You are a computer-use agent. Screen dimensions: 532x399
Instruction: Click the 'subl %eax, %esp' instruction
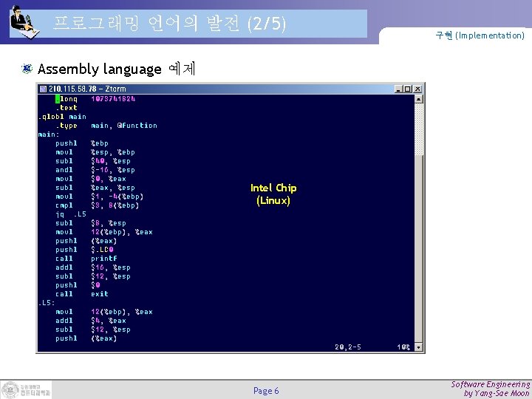95,188
